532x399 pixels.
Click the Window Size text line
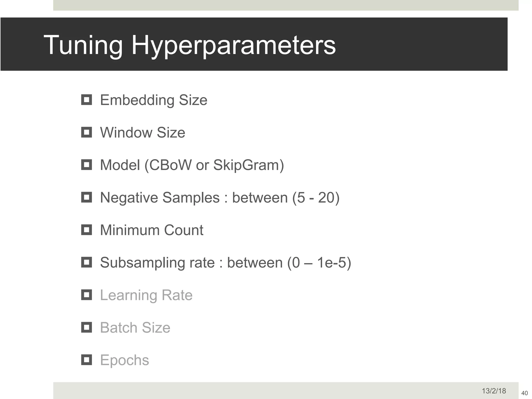(143, 133)
